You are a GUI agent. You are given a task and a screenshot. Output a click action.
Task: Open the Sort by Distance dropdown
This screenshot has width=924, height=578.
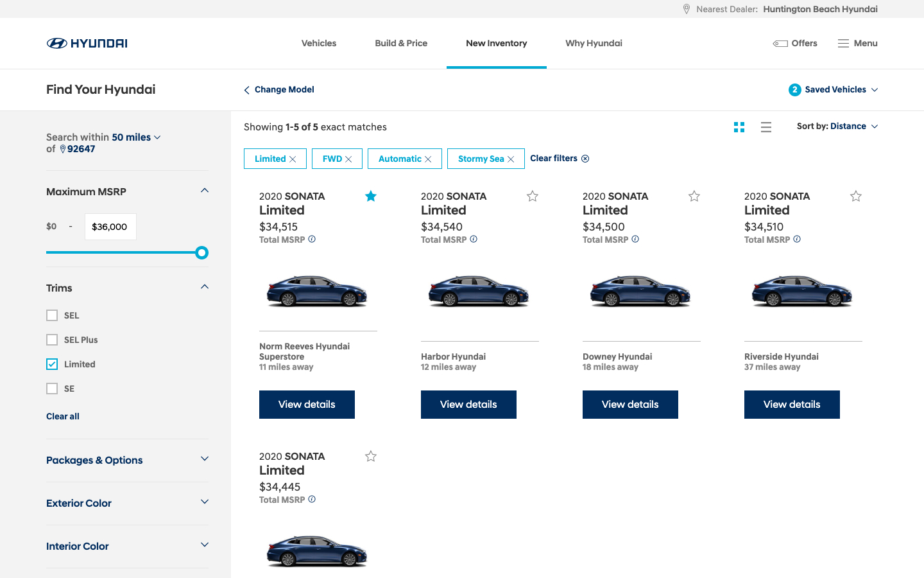837,127
